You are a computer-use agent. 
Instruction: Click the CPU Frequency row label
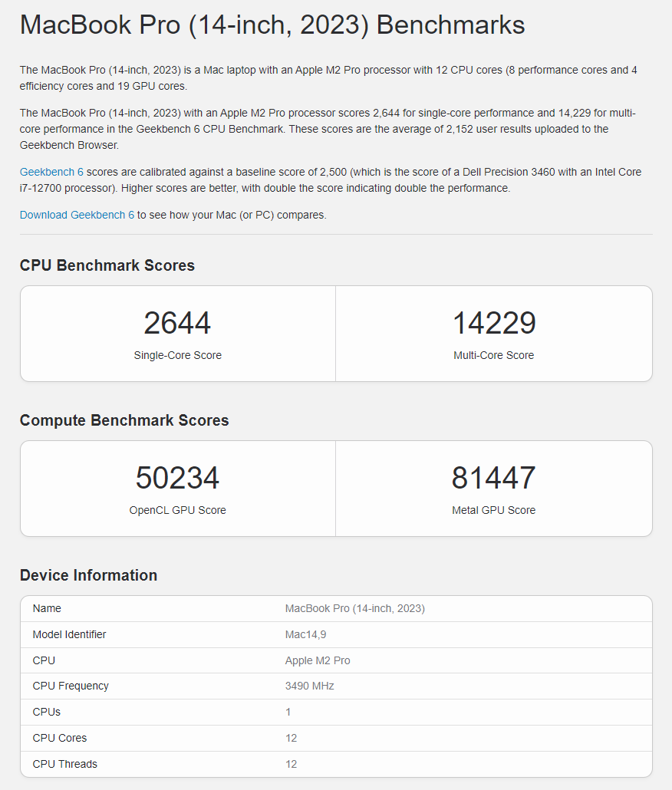pos(71,686)
